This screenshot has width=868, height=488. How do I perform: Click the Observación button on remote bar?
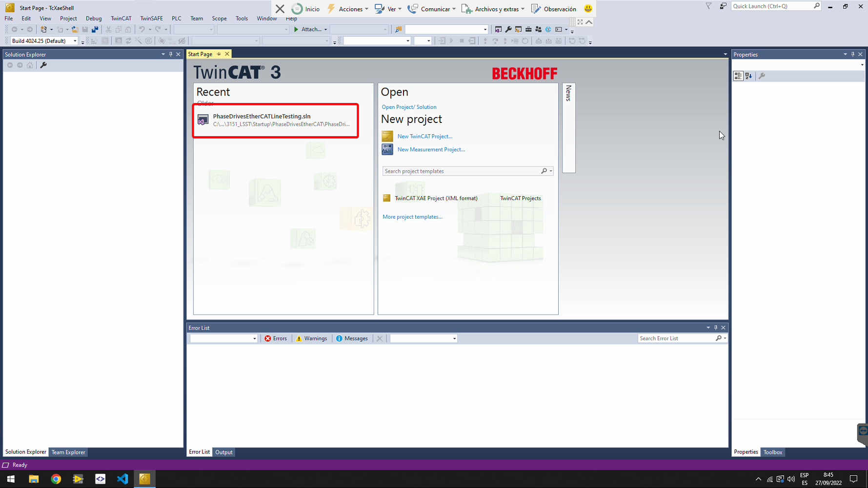point(554,9)
